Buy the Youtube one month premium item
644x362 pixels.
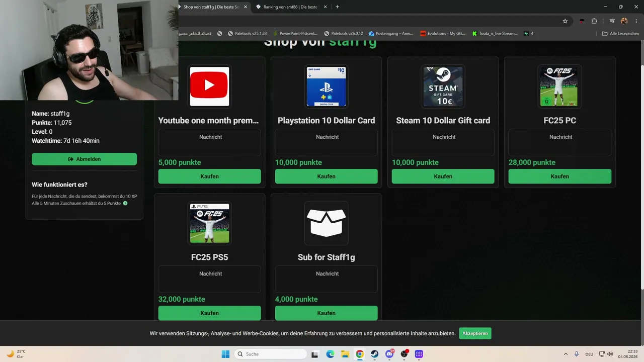tap(209, 176)
